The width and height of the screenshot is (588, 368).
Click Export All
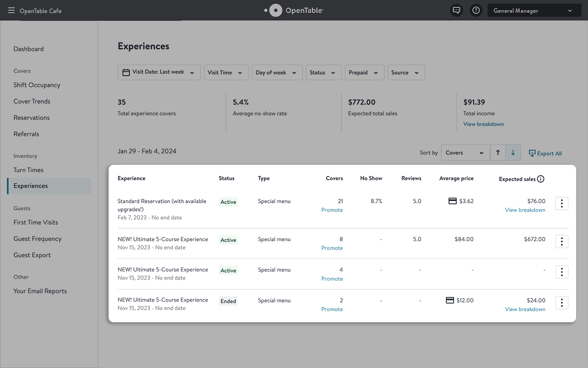click(x=545, y=153)
